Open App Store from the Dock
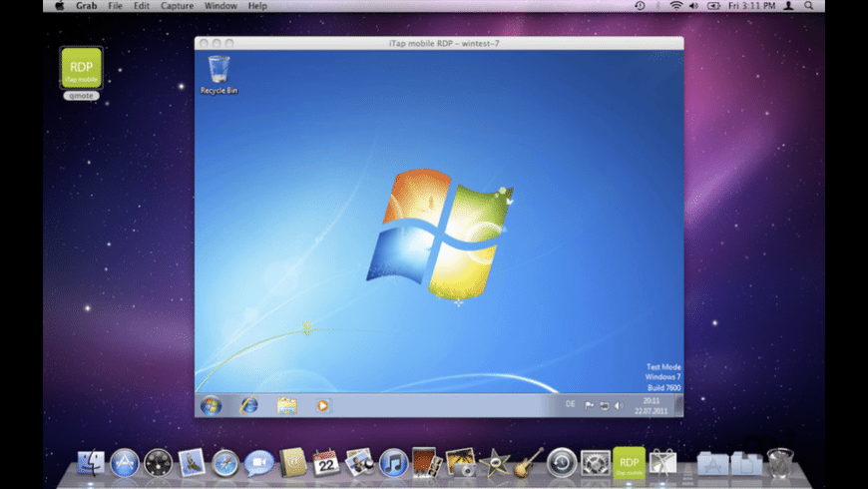This screenshot has width=868, height=489. (x=124, y=462)
